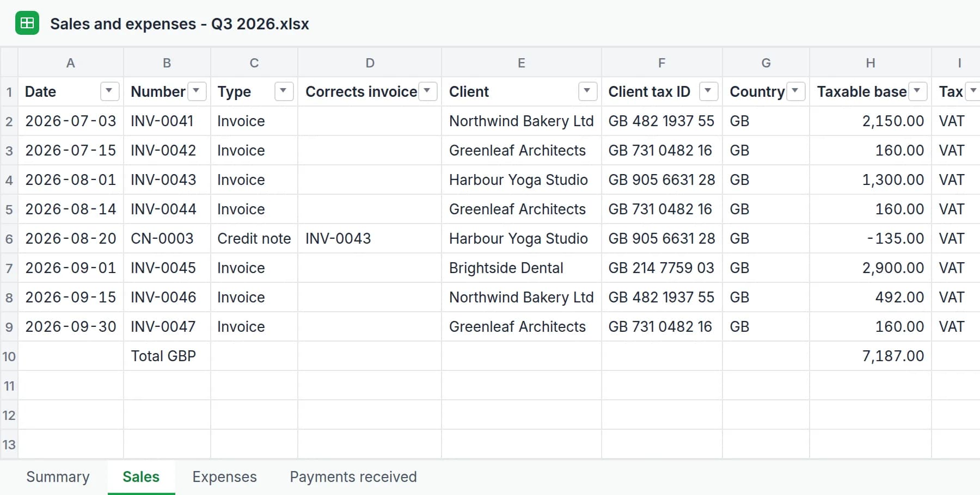980x495 pixels.
Task: Select tax ID GB 214 7759 03
Action: pos(662,268)
